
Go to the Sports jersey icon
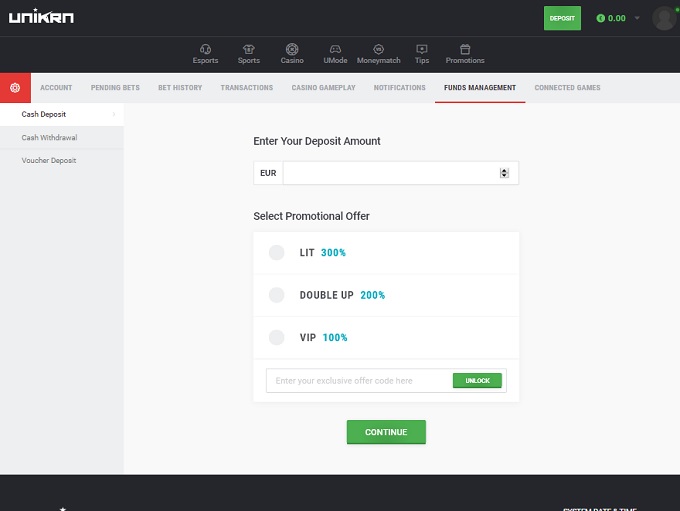[249, 49]
